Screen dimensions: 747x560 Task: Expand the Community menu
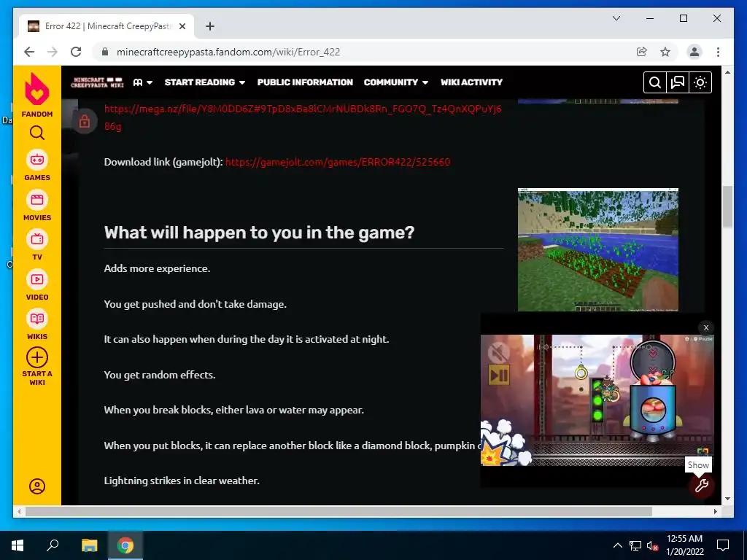click(x=396, y=82)
